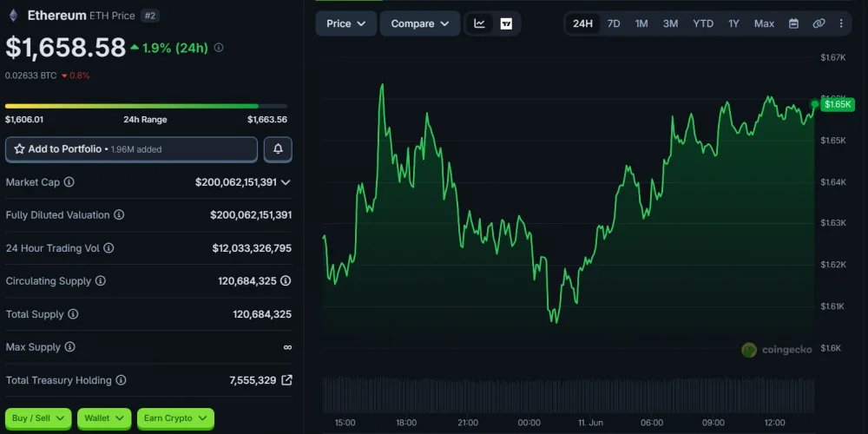
Task: Switch to TradingView chart icon
Action: (x=506, y=23)
